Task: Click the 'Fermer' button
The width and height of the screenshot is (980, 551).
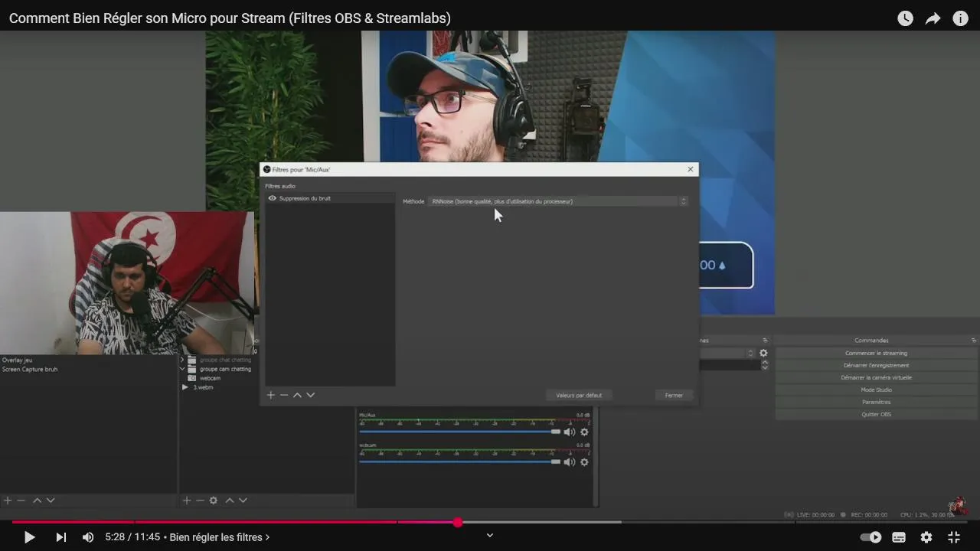Action: [x=674, y=395]
